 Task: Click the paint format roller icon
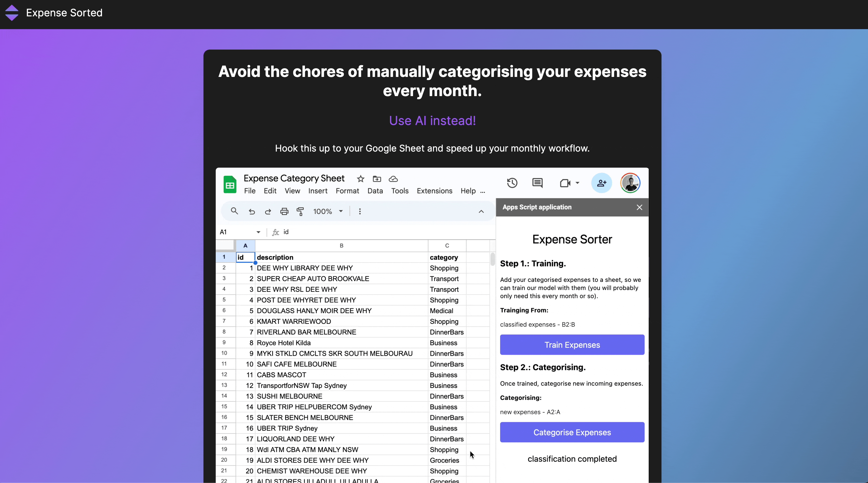300,211
